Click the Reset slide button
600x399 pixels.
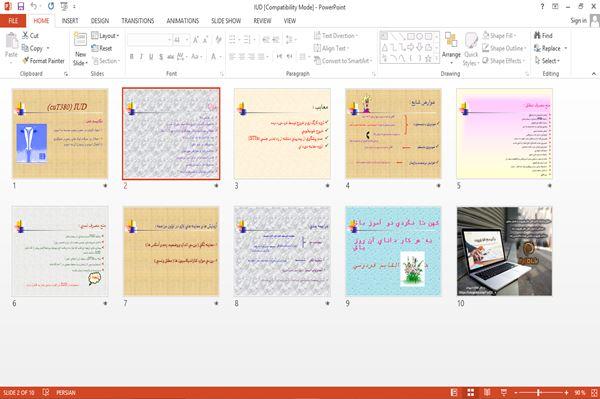click(102, 48)
